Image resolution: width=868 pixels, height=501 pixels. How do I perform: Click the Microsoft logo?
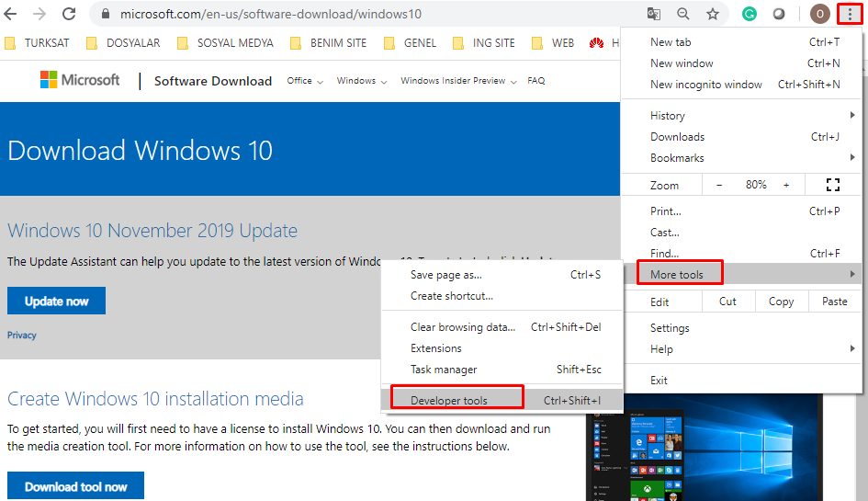coord(80,80)
